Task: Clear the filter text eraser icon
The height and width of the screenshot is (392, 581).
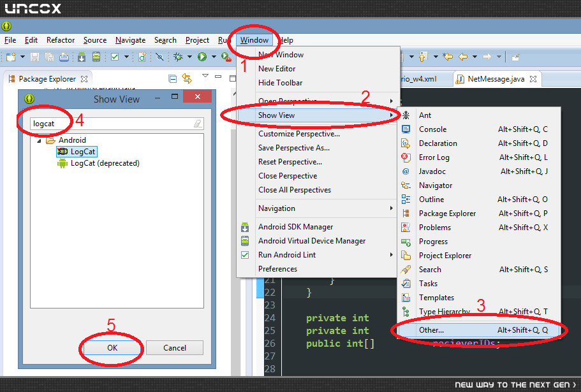Action: point(198,124)
